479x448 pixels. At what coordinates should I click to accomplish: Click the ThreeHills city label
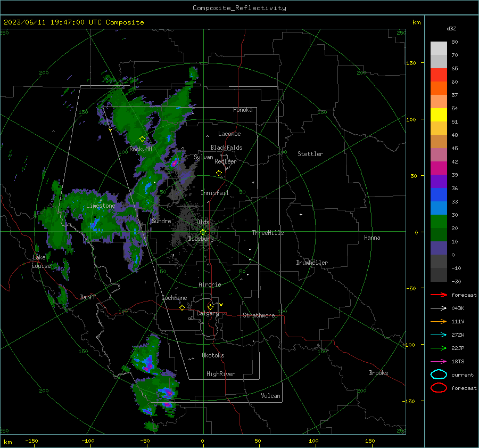268,233
